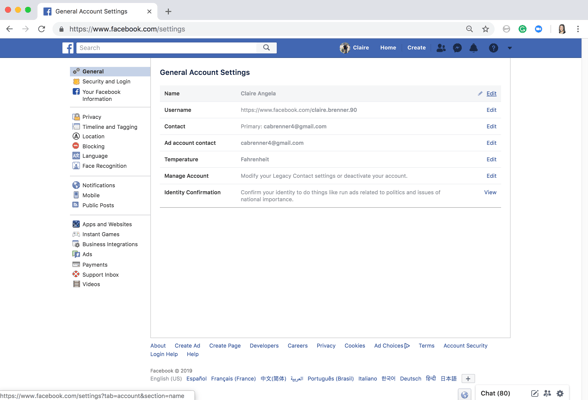
Task: View Identity Confirmation details
Action: click(x=490, y=192)
